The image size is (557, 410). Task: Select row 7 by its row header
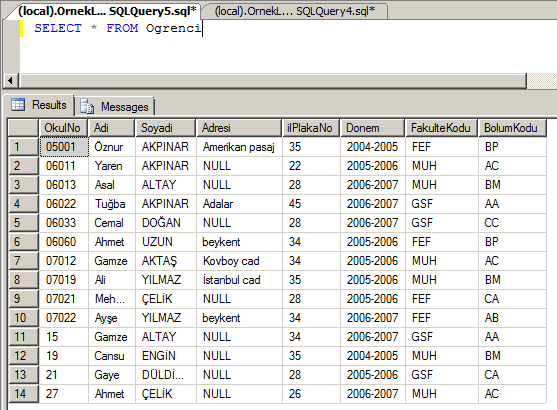[x=23, y=261]
